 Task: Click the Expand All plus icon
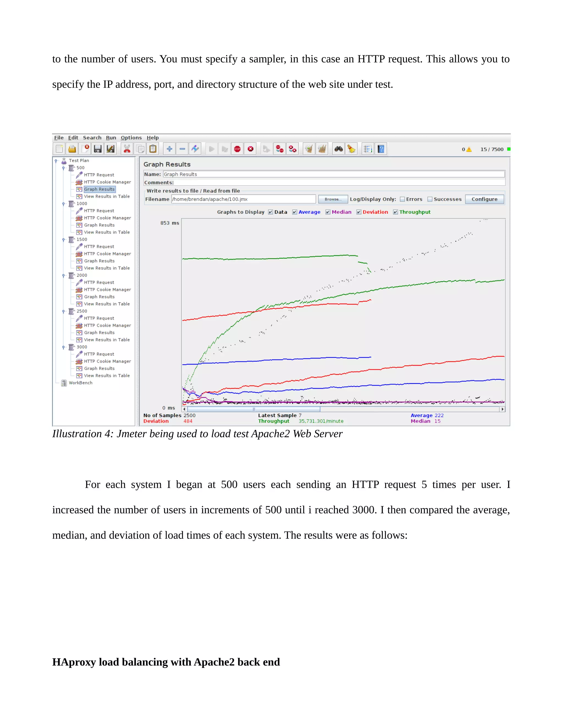point(169,149)
